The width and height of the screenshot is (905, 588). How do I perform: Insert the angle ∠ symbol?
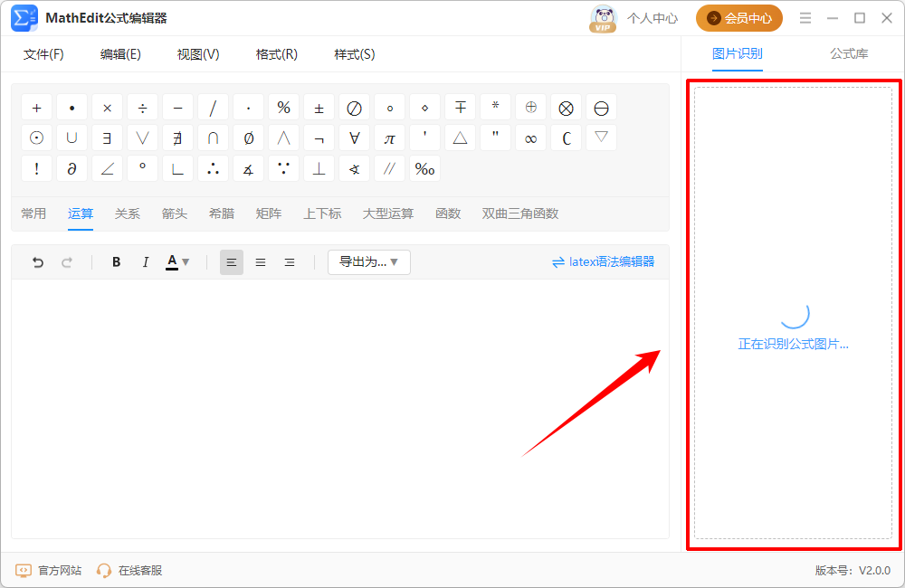pos(107,168)
